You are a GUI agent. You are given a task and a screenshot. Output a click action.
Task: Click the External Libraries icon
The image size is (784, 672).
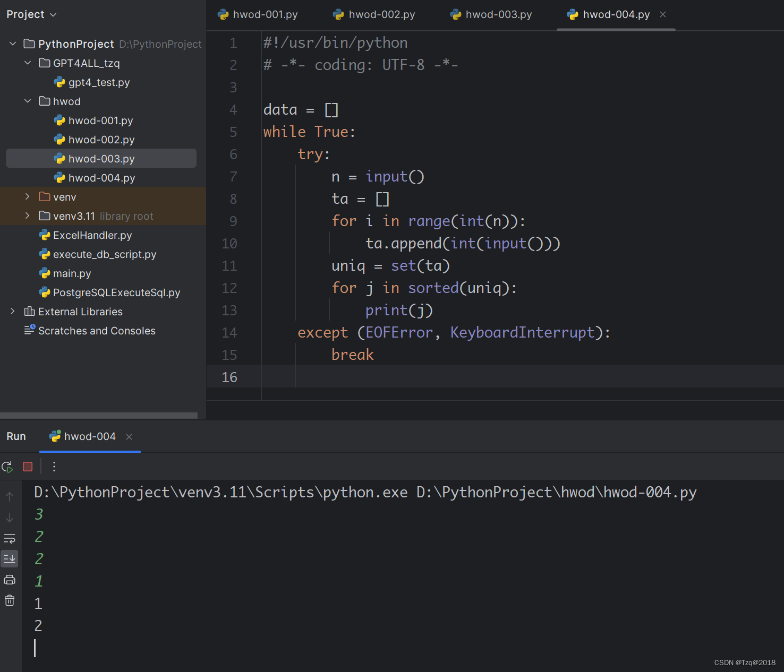coord(30,311)
